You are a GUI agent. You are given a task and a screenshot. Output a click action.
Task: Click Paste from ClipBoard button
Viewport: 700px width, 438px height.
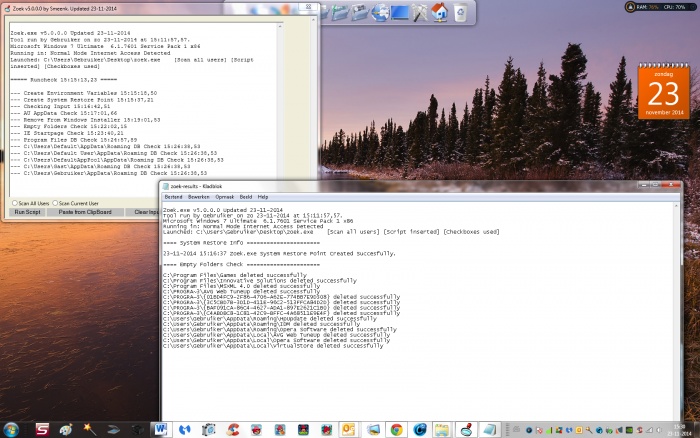(85, 212)
